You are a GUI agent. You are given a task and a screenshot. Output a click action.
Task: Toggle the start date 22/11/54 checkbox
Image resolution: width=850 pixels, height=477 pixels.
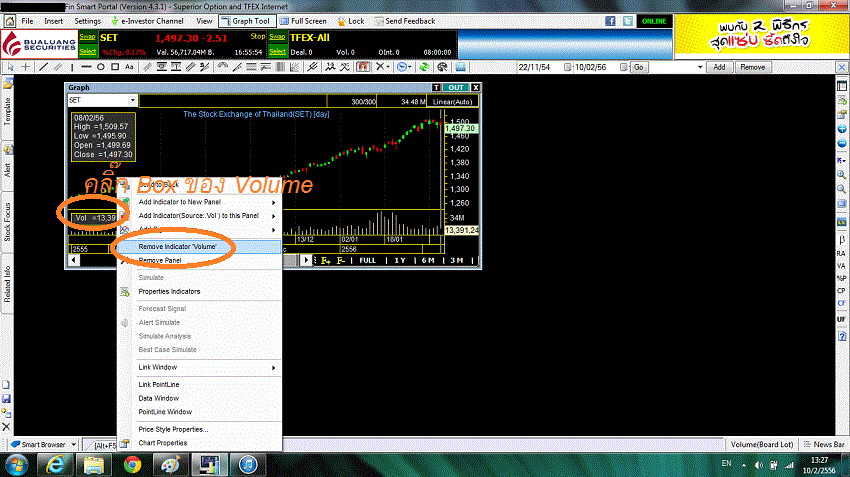(x=567, y=67)
